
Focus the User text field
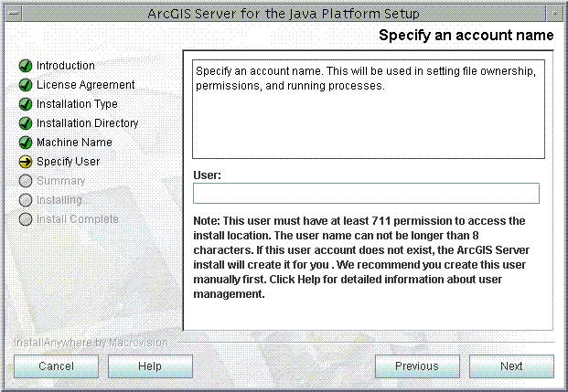pos(366,194)
